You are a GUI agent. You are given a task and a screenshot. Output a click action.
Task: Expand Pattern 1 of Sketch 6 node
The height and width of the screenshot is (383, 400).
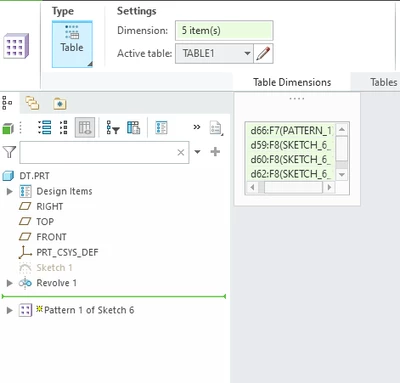coord(10,310)
